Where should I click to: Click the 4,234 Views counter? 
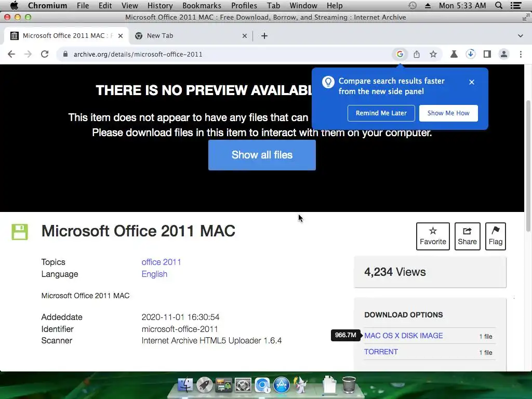pyautogui.click(x=395, y=272)
